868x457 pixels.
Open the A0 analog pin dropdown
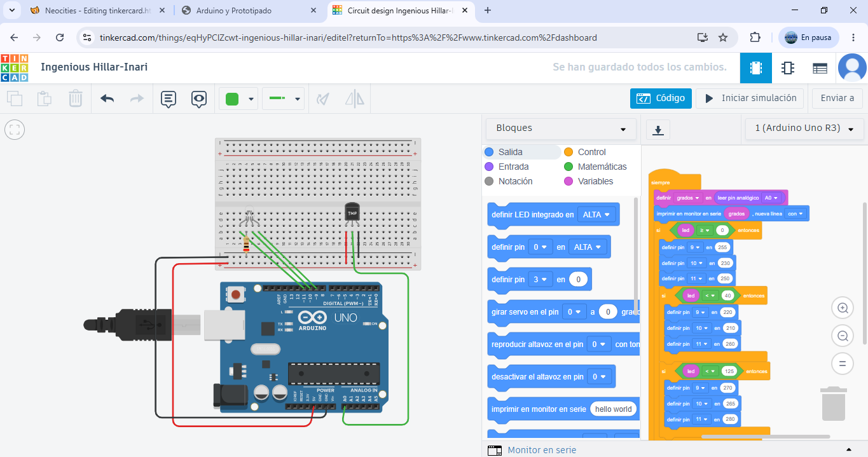click(x=771, y=198)
